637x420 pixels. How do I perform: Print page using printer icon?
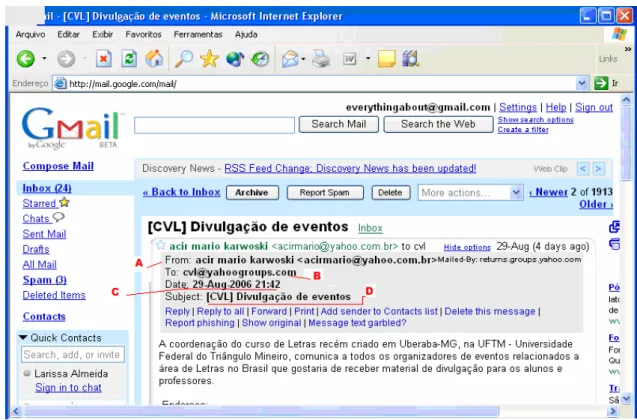click(321, 59)
